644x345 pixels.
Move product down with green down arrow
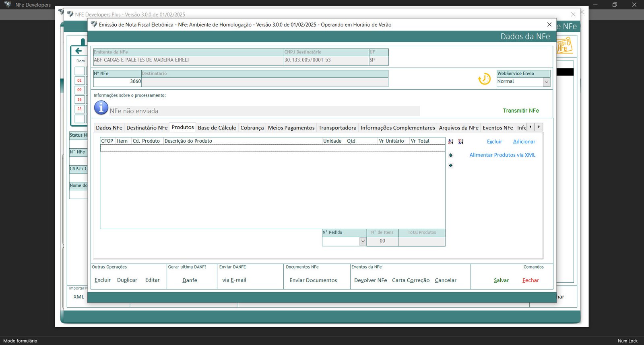(x=451, y=165)
